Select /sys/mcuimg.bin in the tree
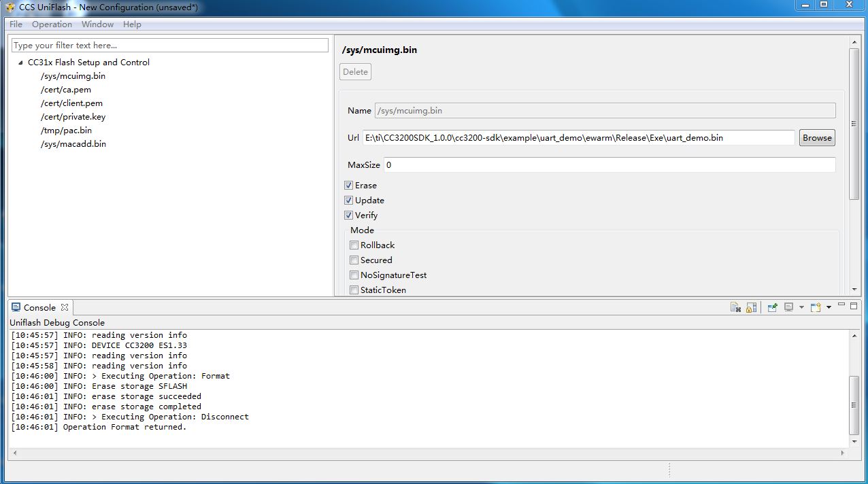The width and height of the screenshot is (868, 484). coord(73,76)
